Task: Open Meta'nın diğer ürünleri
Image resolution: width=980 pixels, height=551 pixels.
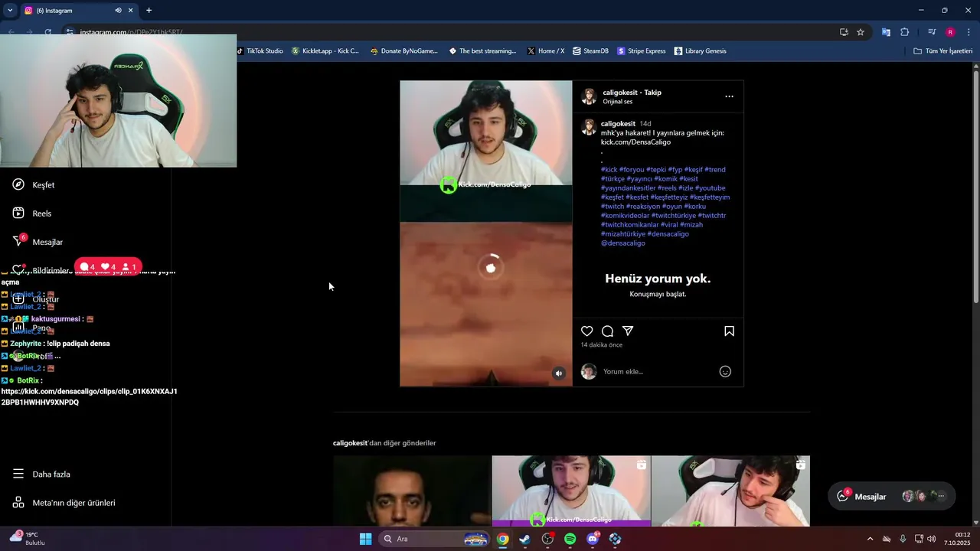Action: [x=64, y=503]
